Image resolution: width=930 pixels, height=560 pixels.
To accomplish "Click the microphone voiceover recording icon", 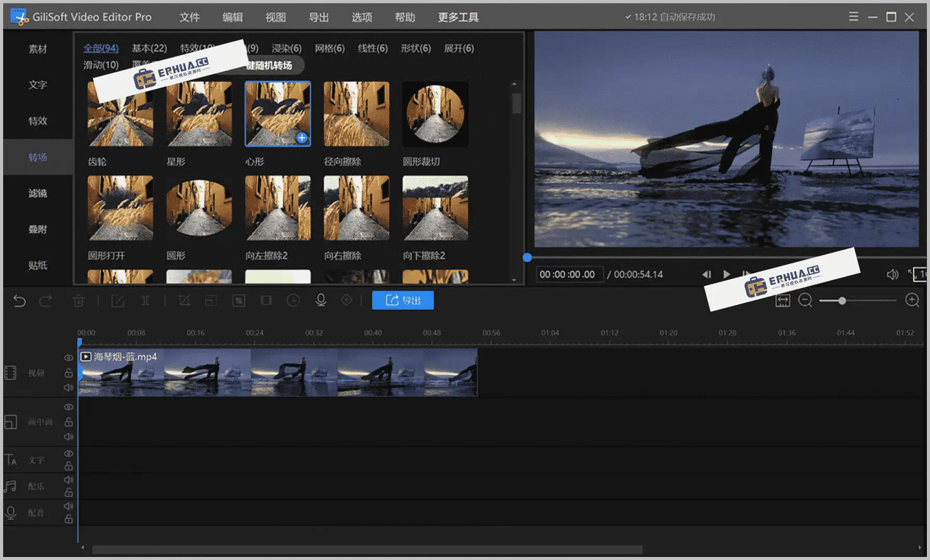I will [x=321, y=300].
